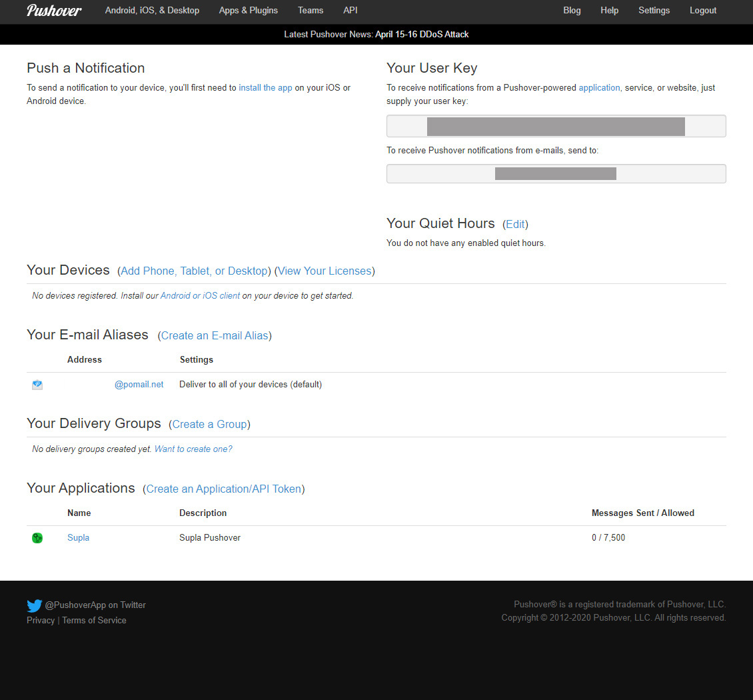The image size is (753, 700).
Task: Open account Settings
Action: pos(654,10)
